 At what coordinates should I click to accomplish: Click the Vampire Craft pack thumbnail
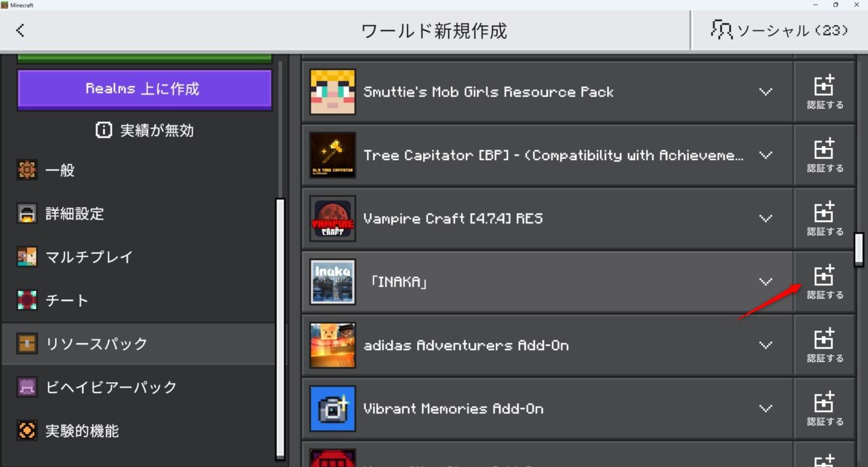pyautogui.click(x=333, y=219)
